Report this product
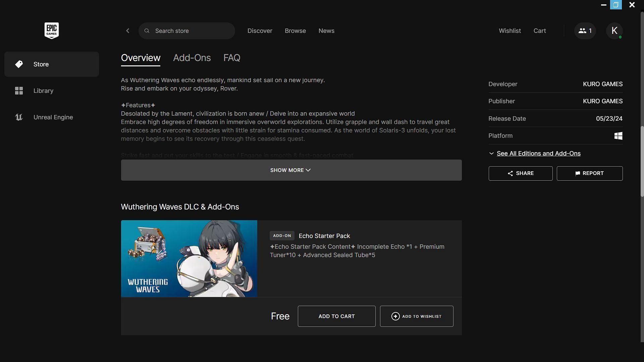 coord(589,173)
